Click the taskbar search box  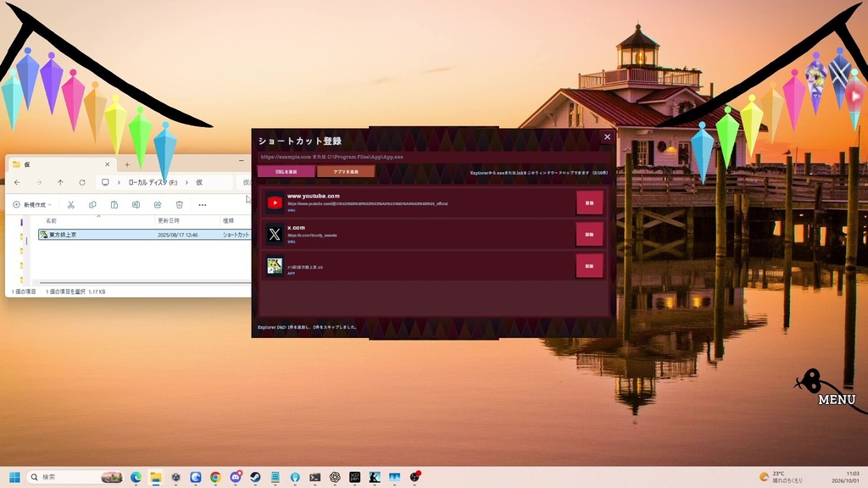pos(75,477)
